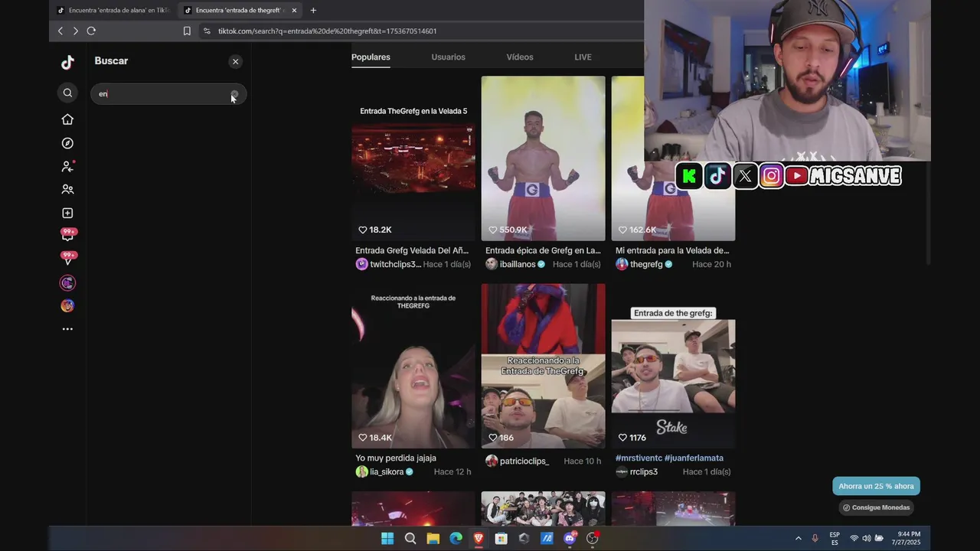The width and height of the screenshot is (980, 551).
Task: Open File Explorer from the taskbar
Action: coord(433,538)
